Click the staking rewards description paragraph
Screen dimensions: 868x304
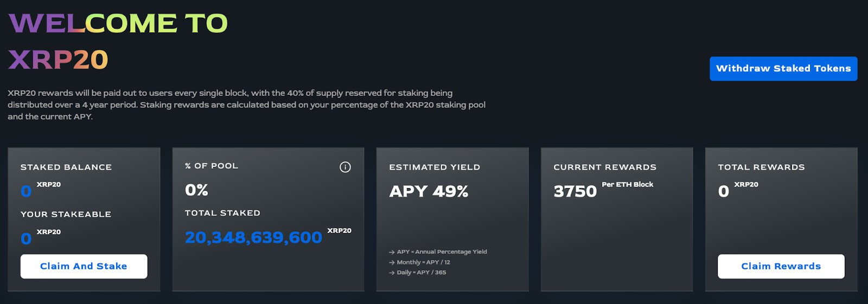click(246, 105)
